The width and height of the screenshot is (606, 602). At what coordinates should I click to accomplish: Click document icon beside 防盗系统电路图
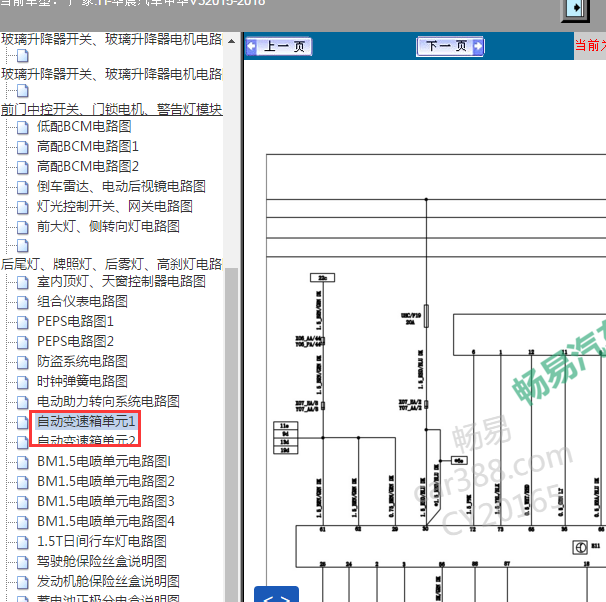pos(23,362)
